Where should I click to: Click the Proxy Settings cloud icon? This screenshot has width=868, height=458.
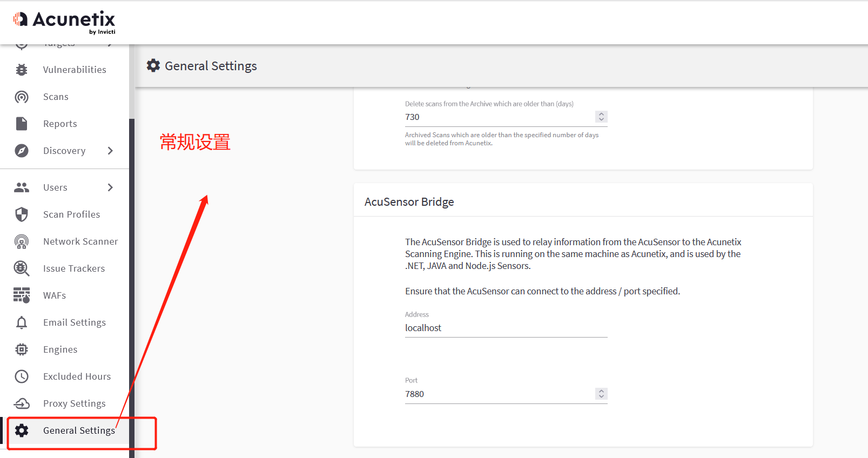tap(22, 403)
